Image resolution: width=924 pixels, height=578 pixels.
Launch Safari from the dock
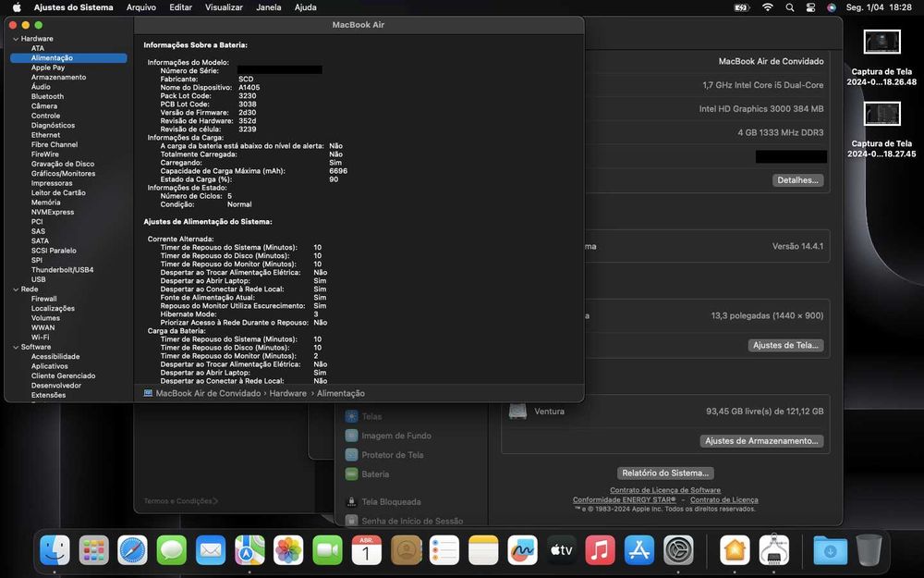[x=132, y=550]
